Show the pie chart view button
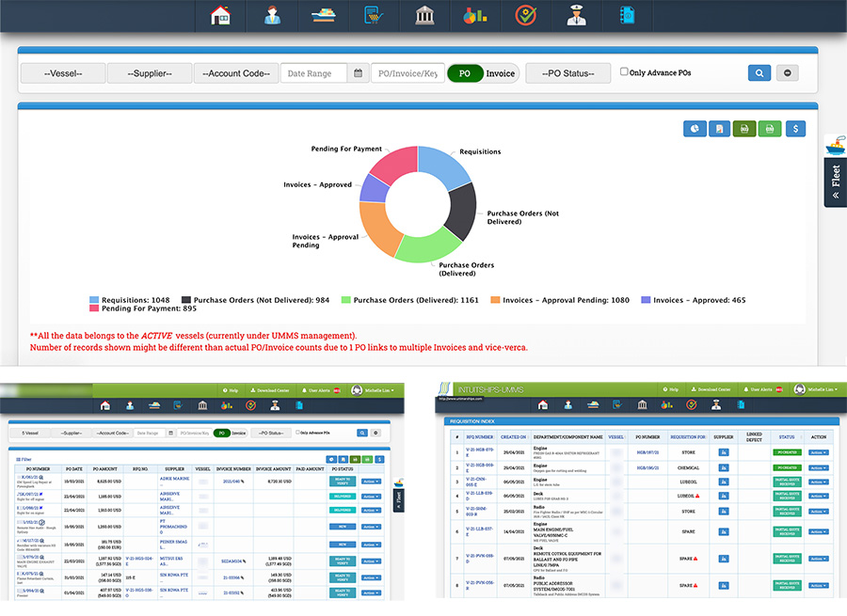This screenshot has height=616, width=847. (695, 129)
